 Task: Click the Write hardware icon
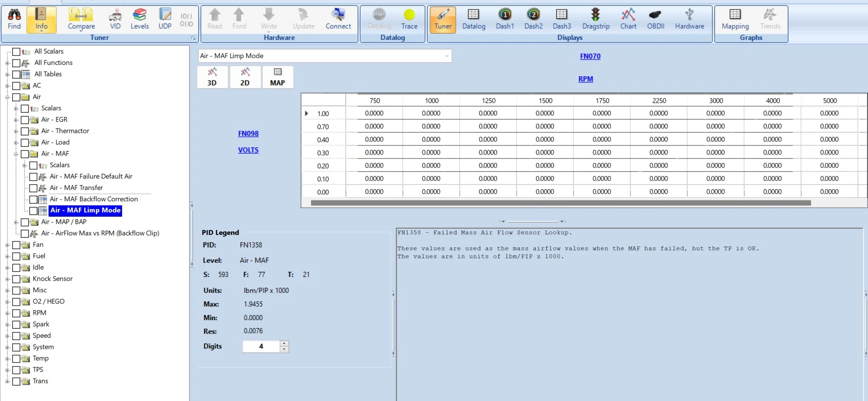click(269, 20)
